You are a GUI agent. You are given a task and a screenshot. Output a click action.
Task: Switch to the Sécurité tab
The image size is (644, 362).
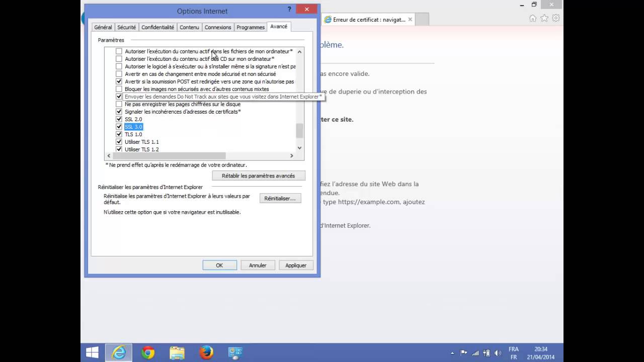[x=126, y=27]
